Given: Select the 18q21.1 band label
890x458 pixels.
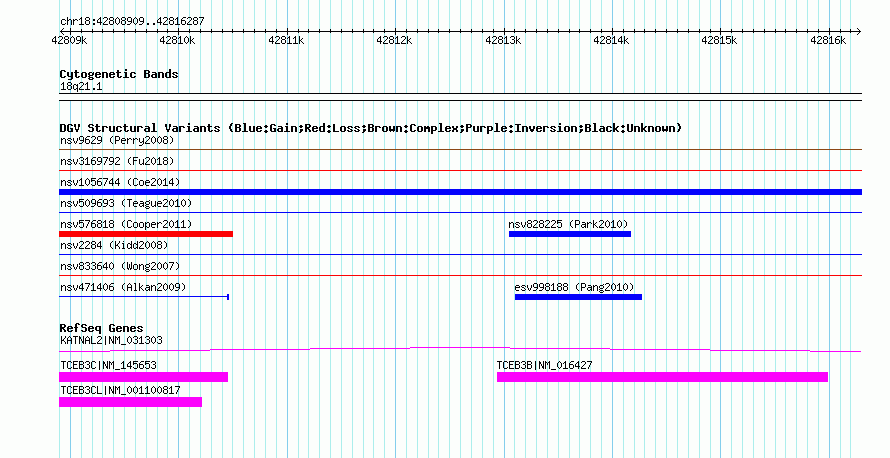Looking at the screenshot, I should click(81, 87).
